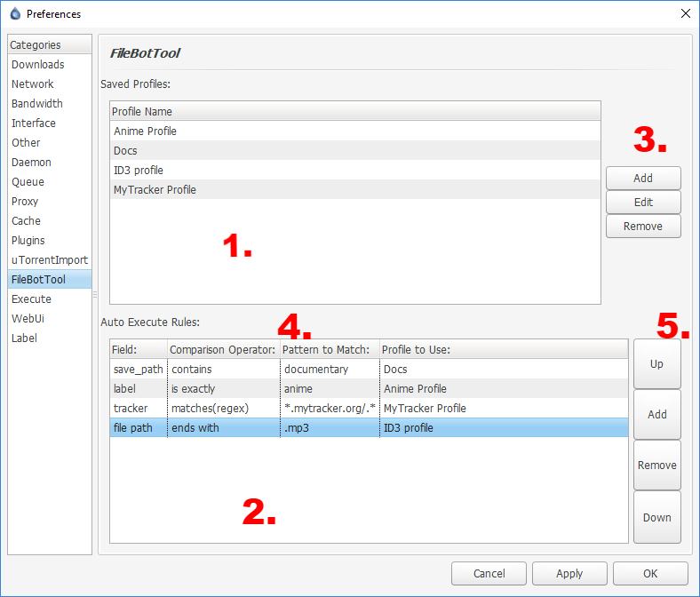Click the Deluge water-drop icon in the title bar

click(x=15, y=14)
